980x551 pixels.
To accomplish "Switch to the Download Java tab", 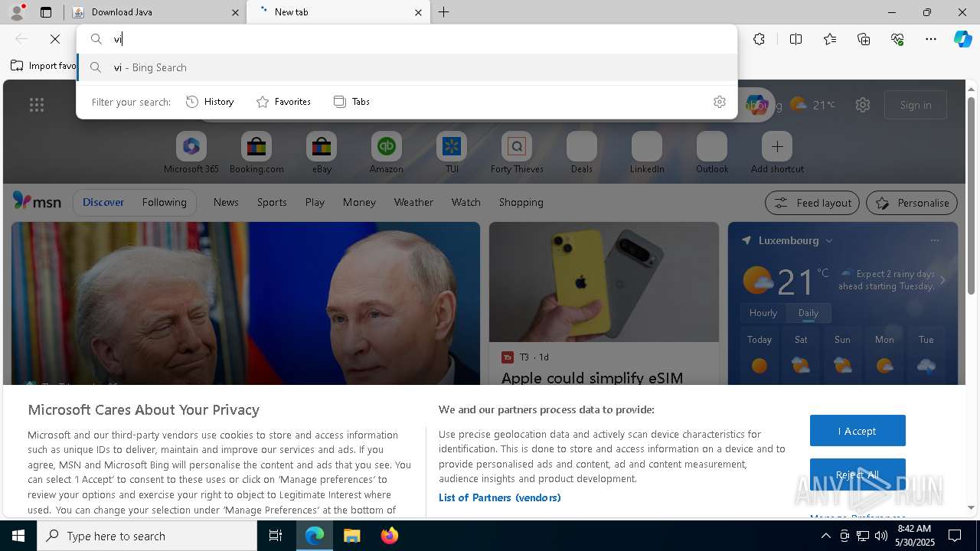I will coord(155,12).
